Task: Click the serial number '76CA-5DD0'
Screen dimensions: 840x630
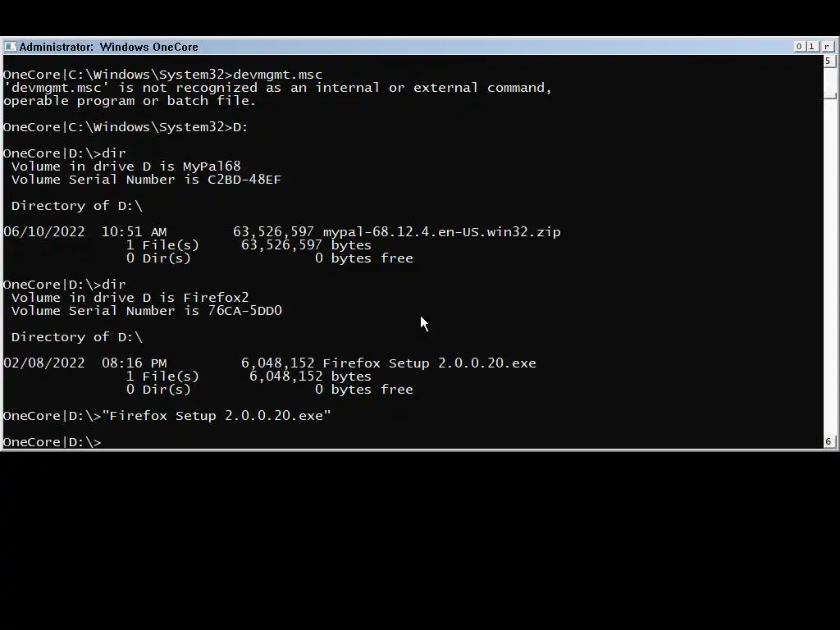Action: coord(244,311)
